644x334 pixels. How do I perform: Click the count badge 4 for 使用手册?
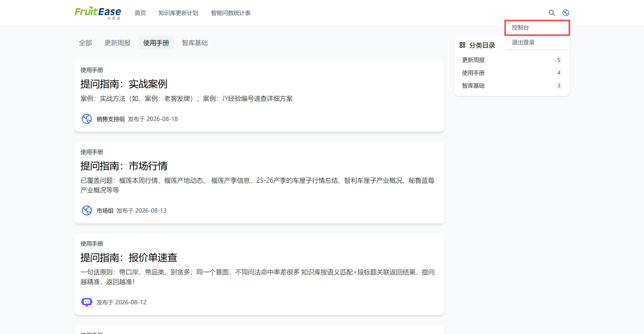coord(559,73)
